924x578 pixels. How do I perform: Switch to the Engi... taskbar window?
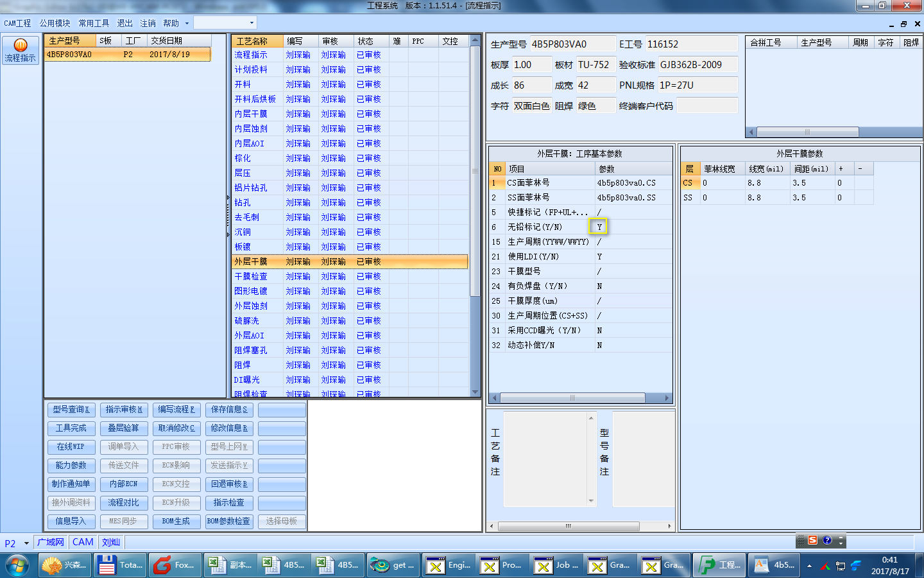coord(449,565)
